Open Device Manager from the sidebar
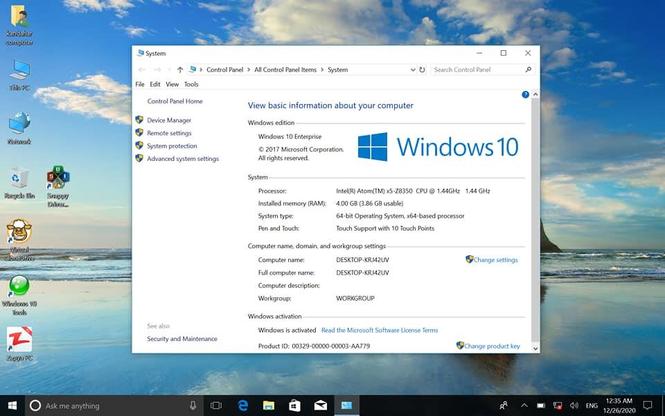Viewport: 665px width, 416px height. pyautogui.click(x=169, y=120)
